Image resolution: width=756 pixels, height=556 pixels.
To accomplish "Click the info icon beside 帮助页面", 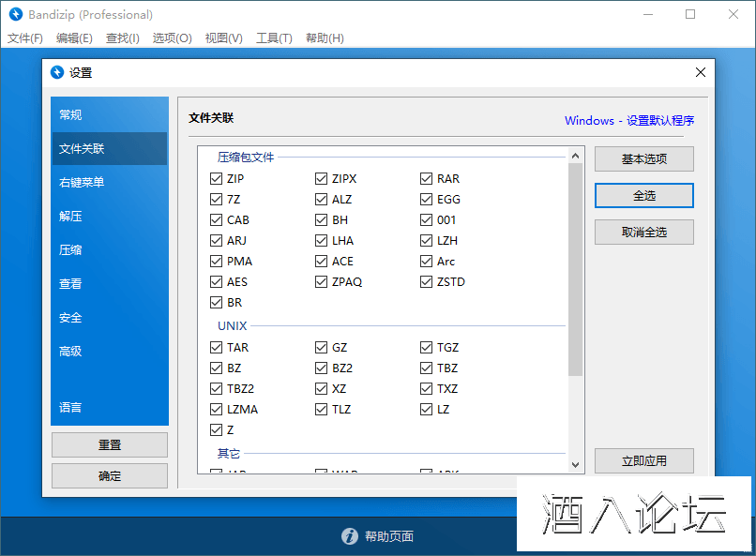I will coord(349,536).
